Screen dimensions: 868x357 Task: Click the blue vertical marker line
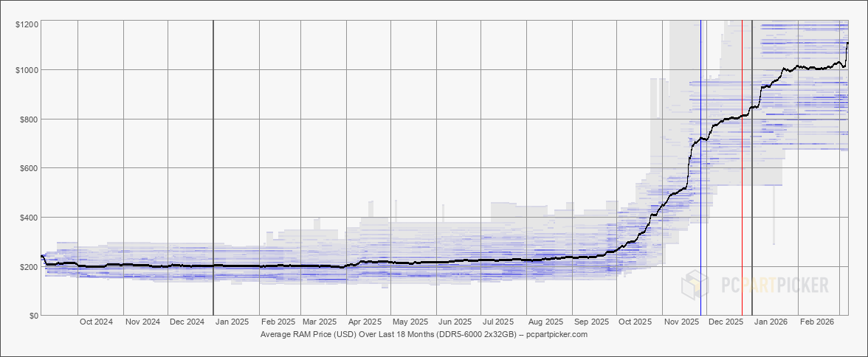click(x=701, y=167)
